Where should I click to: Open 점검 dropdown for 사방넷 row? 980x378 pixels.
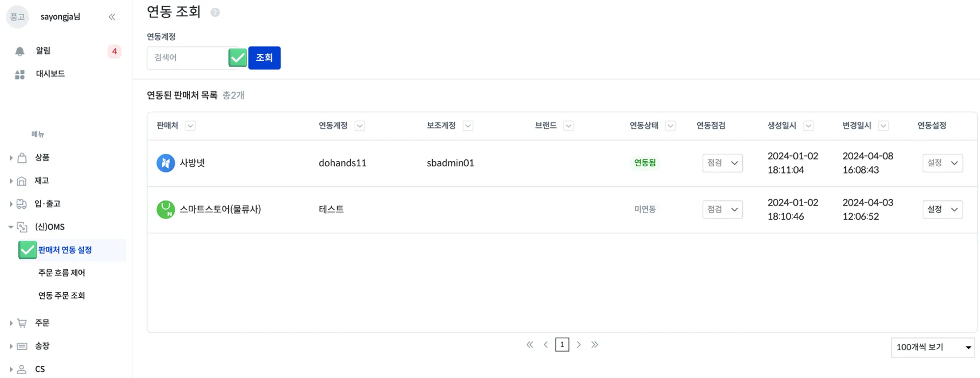pyautogui.click(x=722, y=163)
